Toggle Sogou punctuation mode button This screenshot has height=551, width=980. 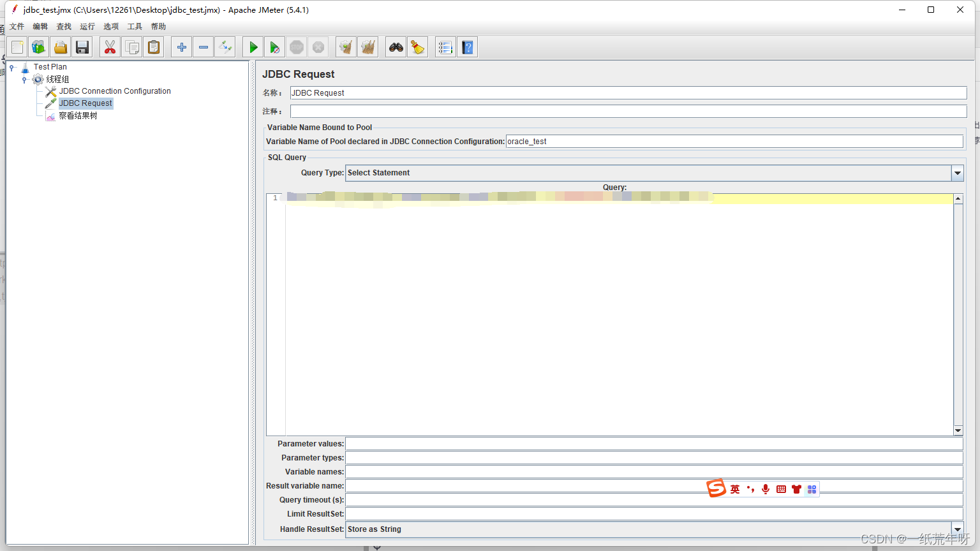[x=750, y=489]
